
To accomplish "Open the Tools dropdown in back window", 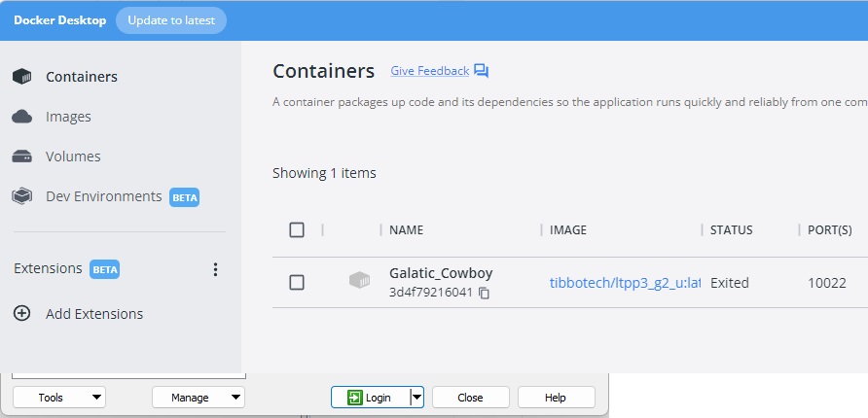I will [59, 397].
